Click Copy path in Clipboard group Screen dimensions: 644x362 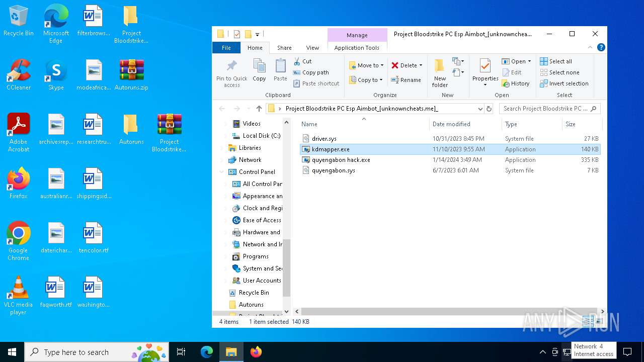(x=311, y=72)
